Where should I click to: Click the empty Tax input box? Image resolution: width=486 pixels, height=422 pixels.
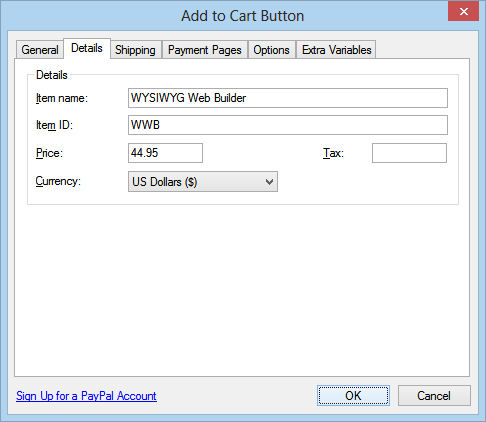click(409, 153)
